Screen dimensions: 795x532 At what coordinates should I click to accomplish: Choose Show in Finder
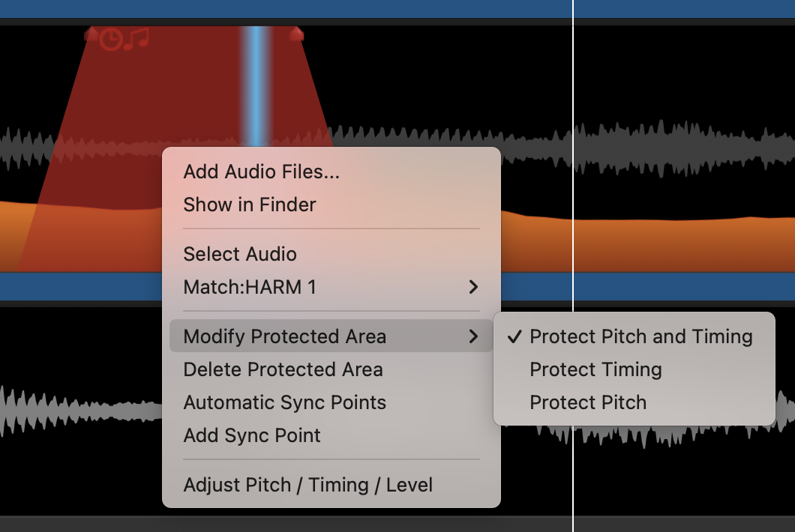(250, 205)
